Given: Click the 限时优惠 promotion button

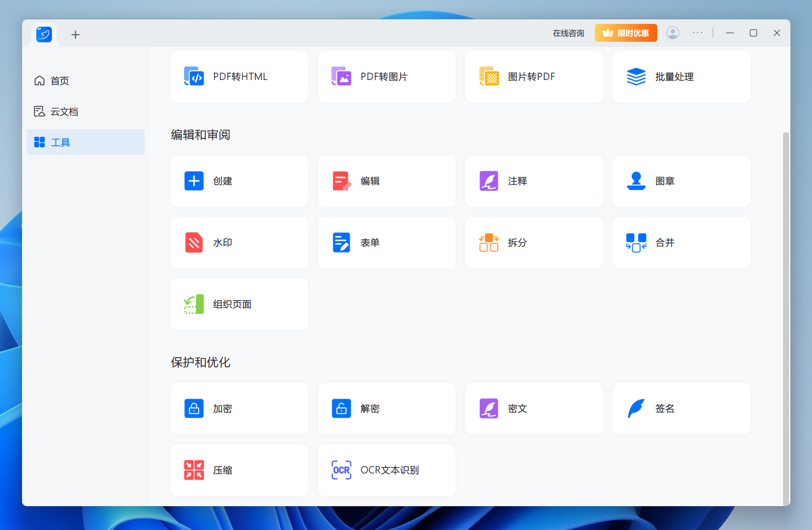Looking at the screenshot, I should (626, 33).
